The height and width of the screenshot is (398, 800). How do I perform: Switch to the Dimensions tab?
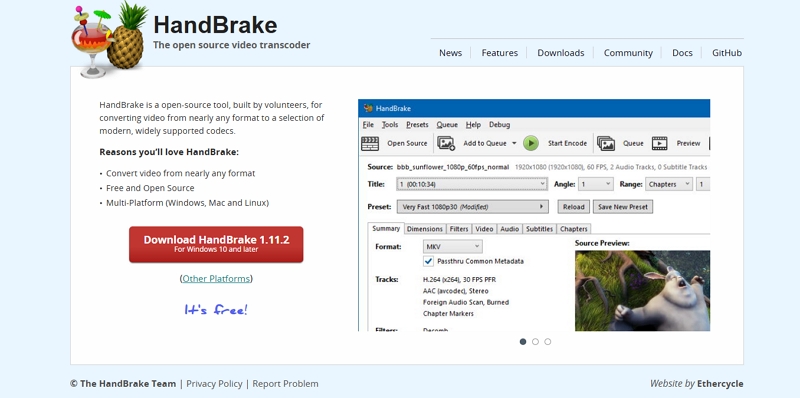[424, 229]
